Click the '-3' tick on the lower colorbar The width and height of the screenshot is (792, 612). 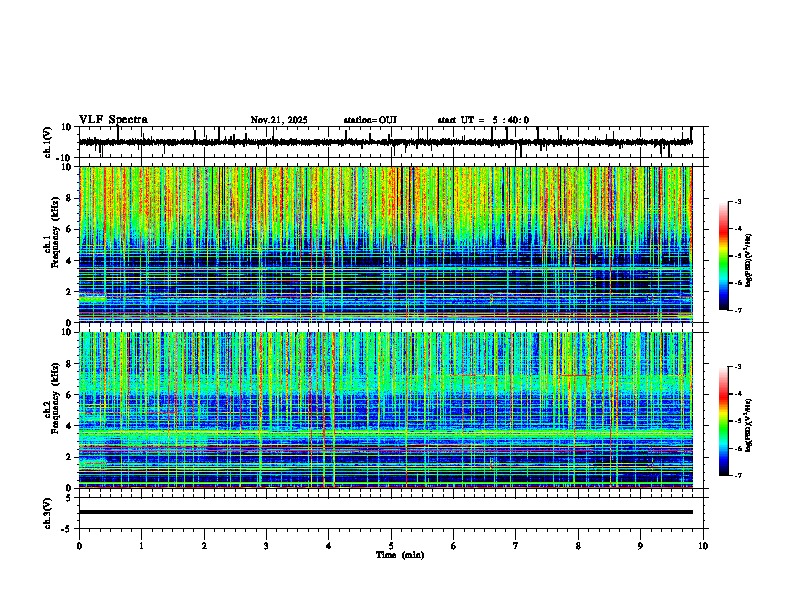[737, 367]
